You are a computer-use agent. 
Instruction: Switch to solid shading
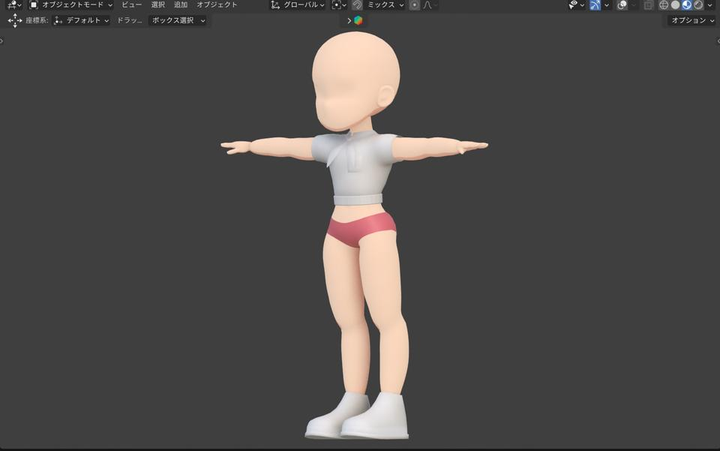675,5
